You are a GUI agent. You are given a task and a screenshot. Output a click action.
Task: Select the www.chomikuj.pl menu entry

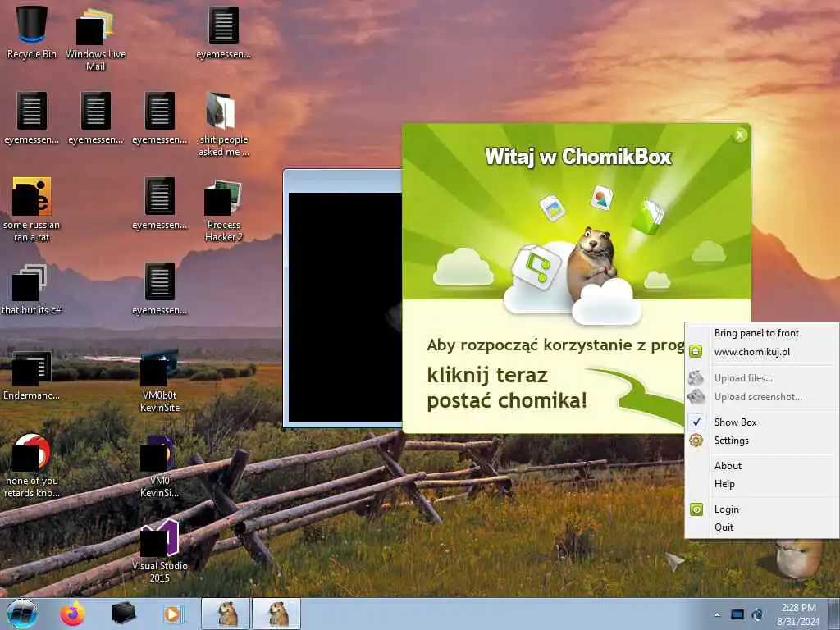point(761,352)
